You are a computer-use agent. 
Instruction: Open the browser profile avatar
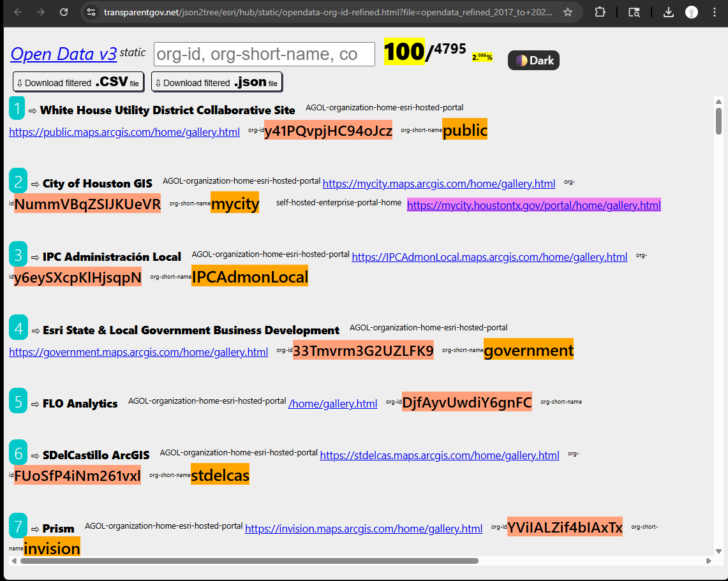coord(692,13)
